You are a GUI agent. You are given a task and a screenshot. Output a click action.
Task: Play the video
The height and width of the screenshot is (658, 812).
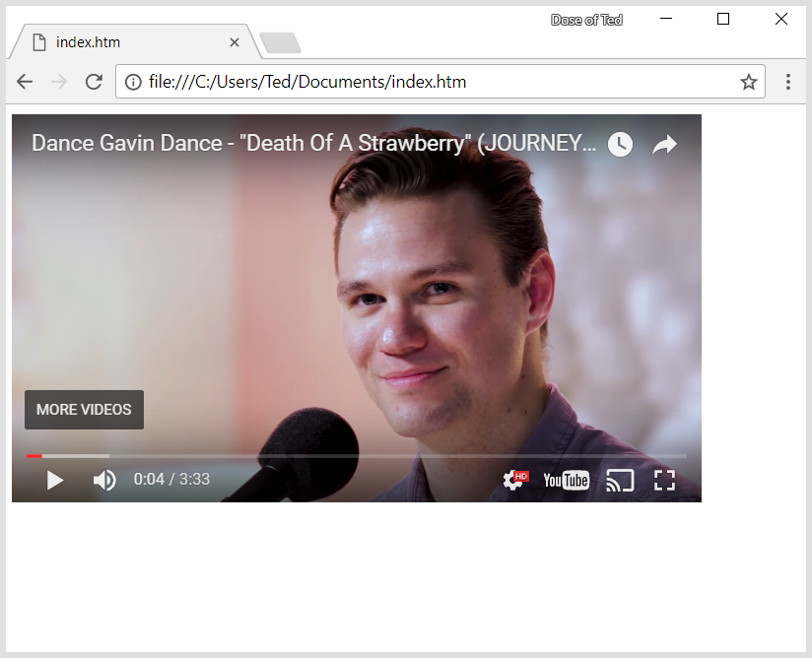pyautogui.click(x=54, y=480)
